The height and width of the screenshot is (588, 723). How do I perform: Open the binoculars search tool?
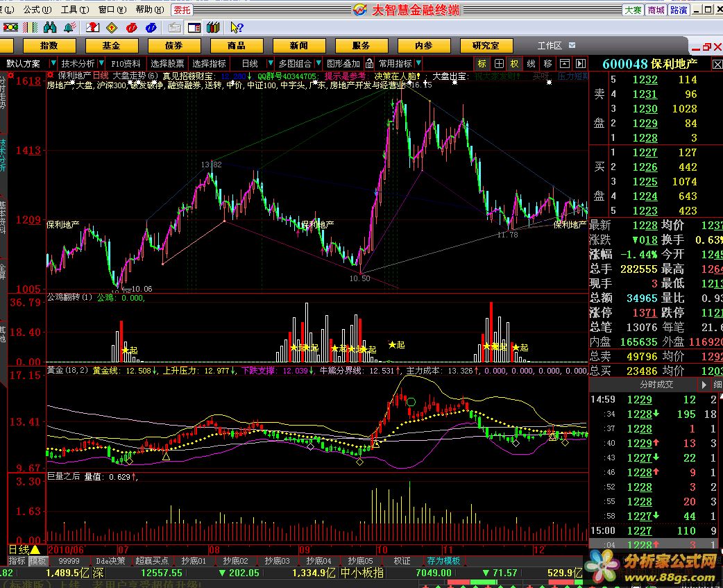[50, 28]
